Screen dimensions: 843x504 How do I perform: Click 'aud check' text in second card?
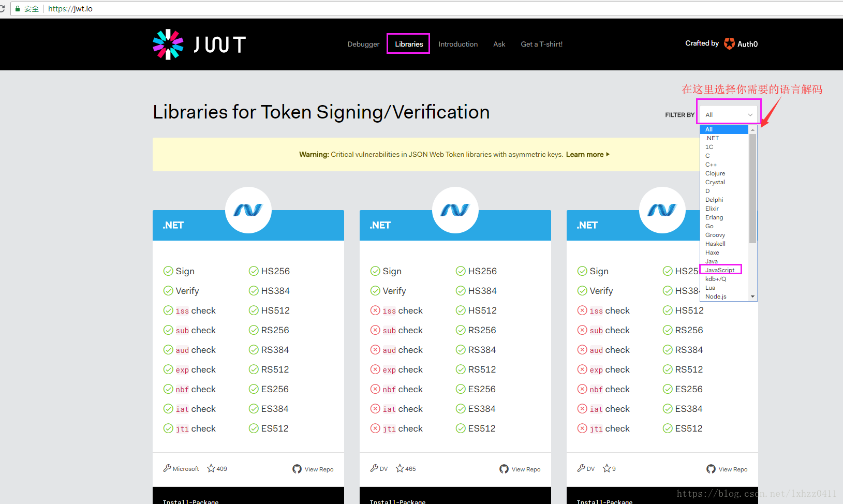(403, 350)
